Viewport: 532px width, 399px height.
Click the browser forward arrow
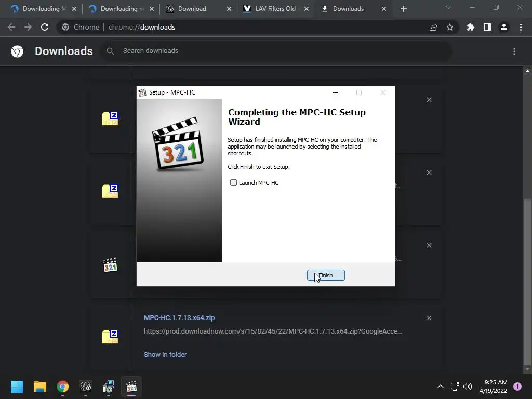[28, 27]
